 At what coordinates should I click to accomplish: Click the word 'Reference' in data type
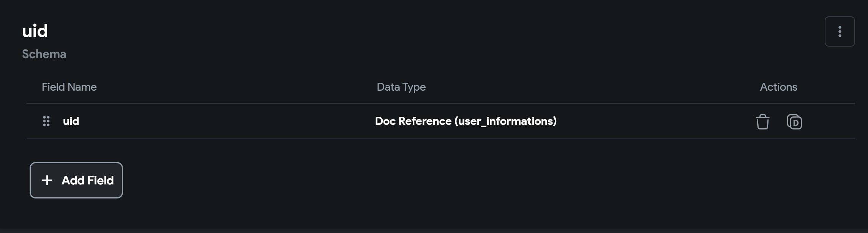[425, 121]
